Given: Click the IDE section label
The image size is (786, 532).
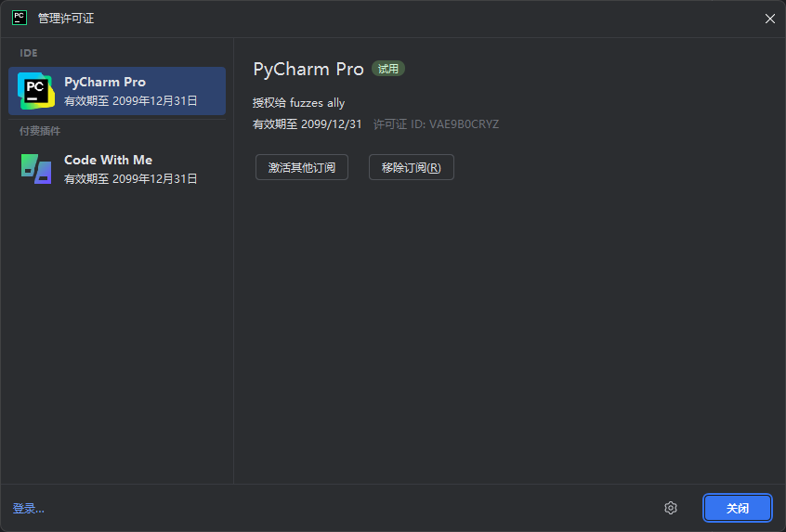Looking at the screenshot, I should [29, 53].
